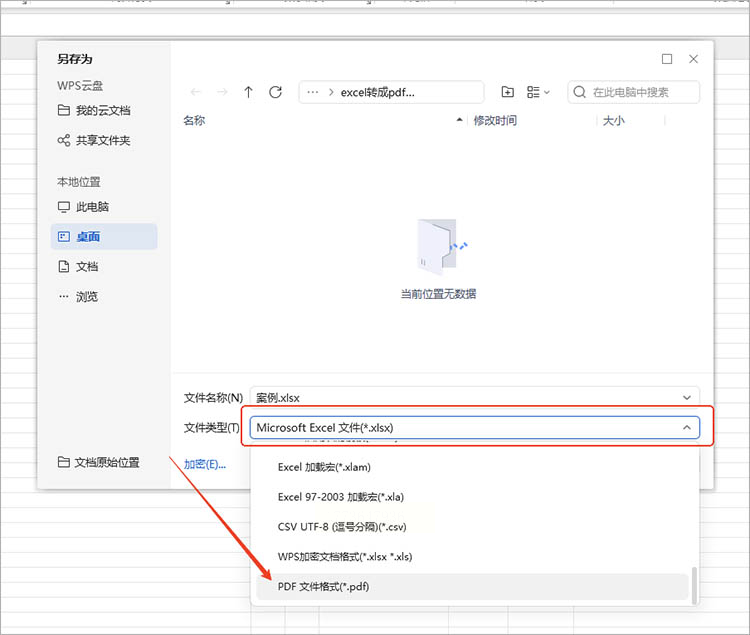Click 浏览 to browse locations
This screenshot has width=750, height=635.
tap(78, 296)
